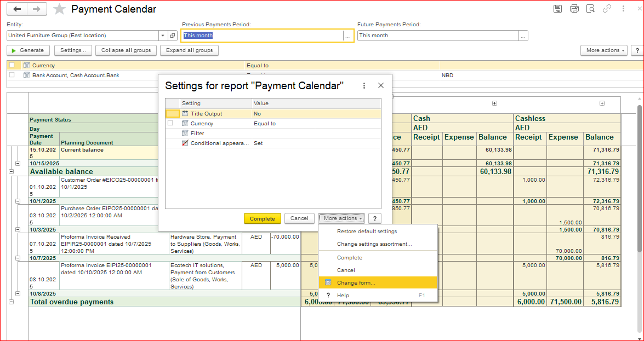
Task: Click the help question mark in dialog
Action: (375, 218)
